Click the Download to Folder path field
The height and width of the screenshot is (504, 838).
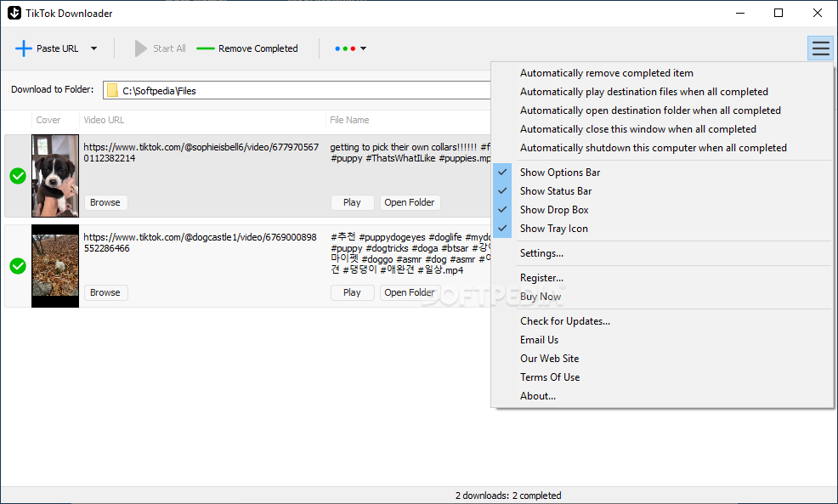tap(297, 90)
